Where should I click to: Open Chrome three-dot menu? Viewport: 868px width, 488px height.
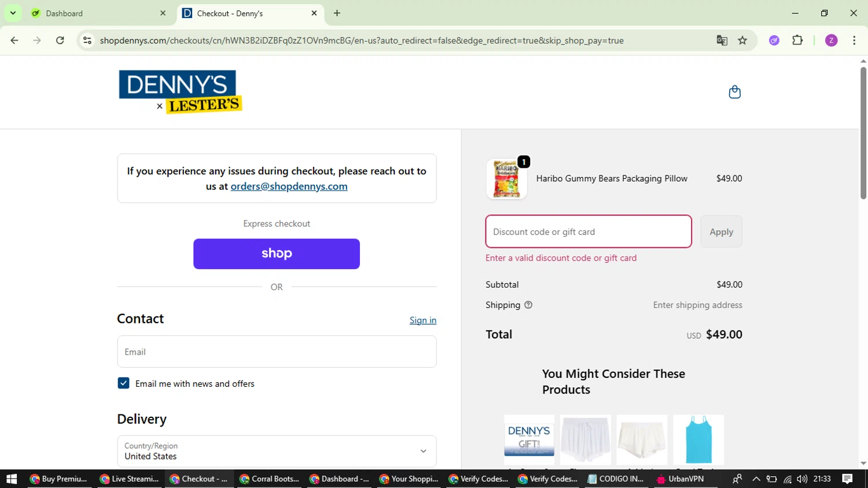(x=854, y=41)
